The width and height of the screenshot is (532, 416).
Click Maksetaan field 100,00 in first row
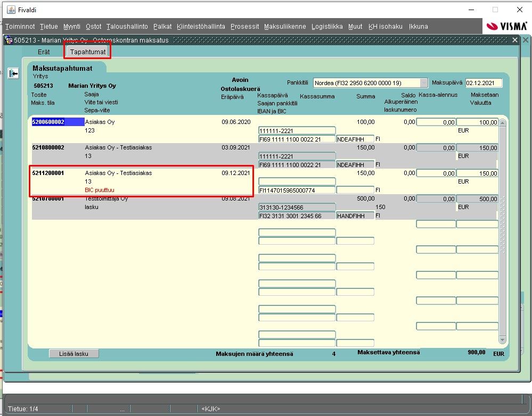coord(477,122)
